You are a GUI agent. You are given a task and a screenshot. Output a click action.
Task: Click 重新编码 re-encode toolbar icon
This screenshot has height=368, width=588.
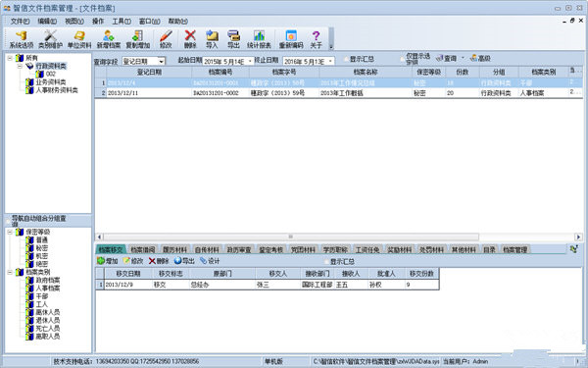[x=291, y=39]
